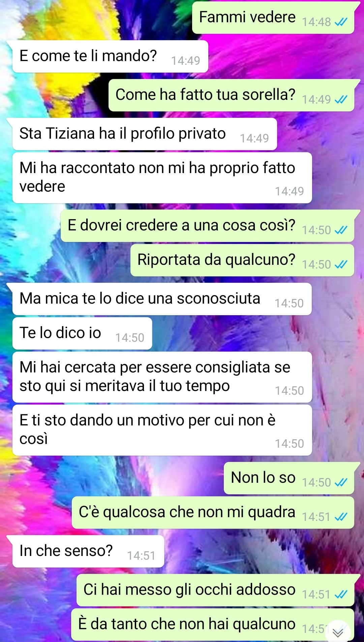
Task: Select the "In che senso?" message bubble
Action: pyautogui.click(x=88, y=551)
